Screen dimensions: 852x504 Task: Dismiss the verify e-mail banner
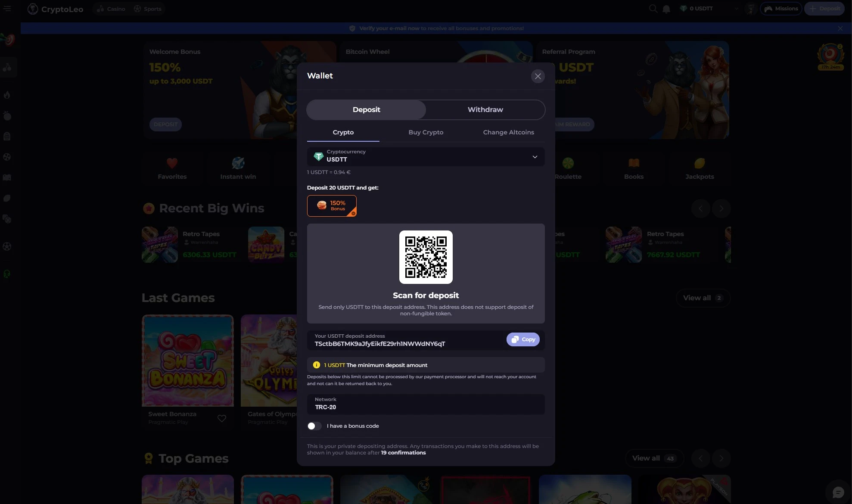coord(840,28)
